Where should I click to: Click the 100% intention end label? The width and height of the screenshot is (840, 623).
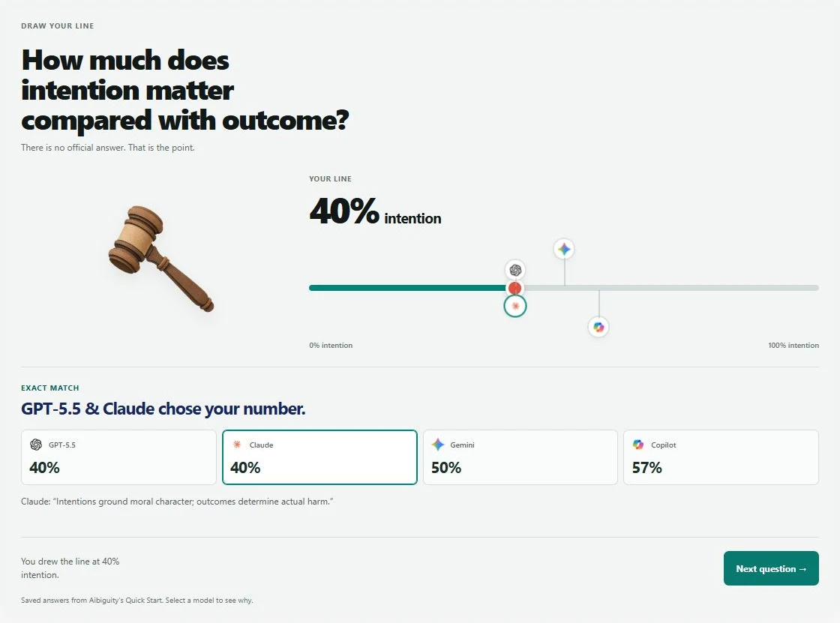(x=793, y=346)
